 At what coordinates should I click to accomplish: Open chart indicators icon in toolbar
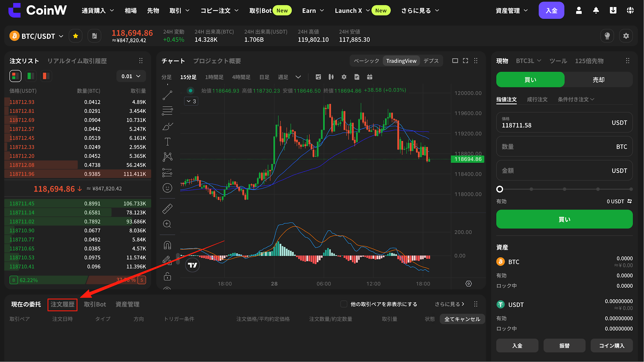tap(318, 77)
